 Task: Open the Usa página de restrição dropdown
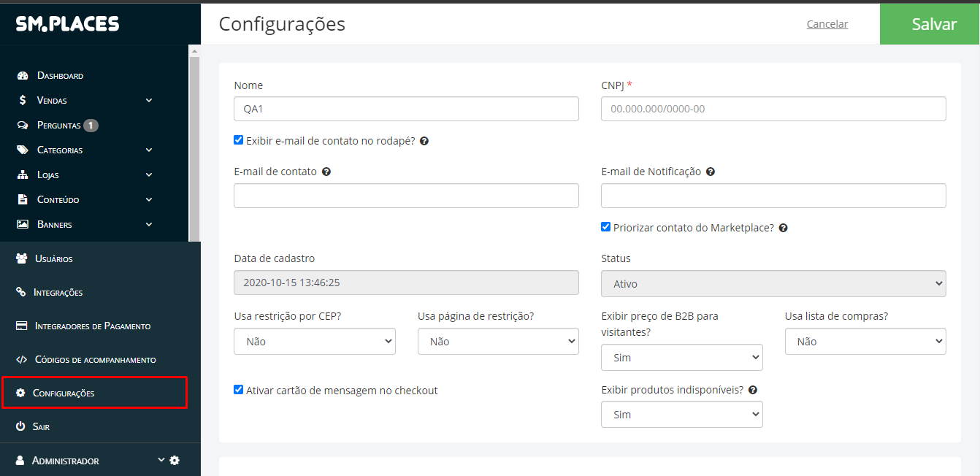[x=498, y=342]
